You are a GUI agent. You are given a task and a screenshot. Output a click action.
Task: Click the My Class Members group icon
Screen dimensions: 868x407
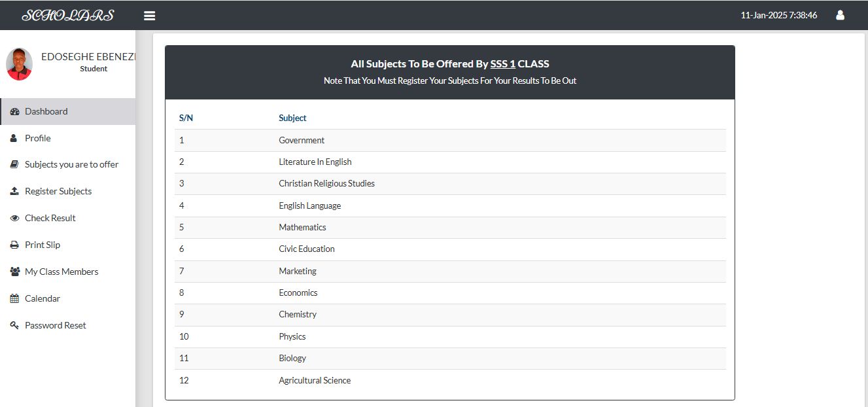tap(14, 272)
